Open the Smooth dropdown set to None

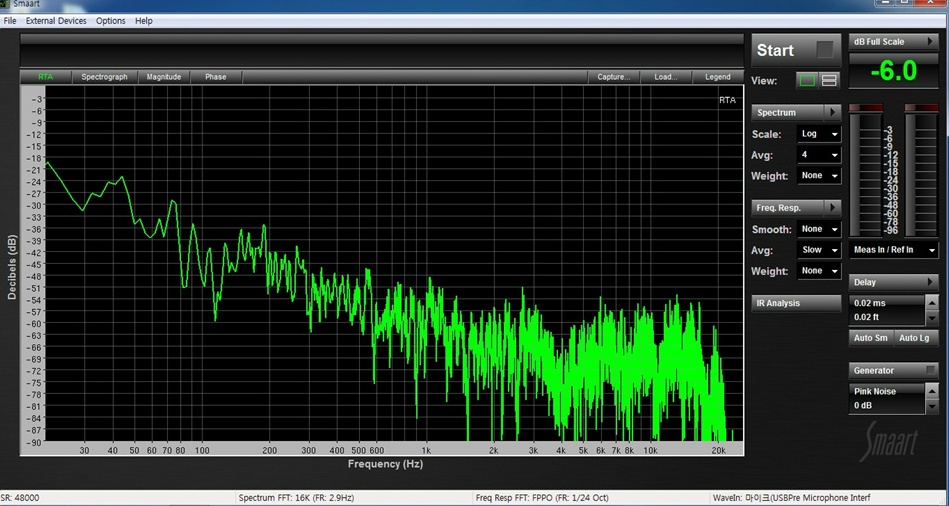pyautogui.click(x=819, y=229)
